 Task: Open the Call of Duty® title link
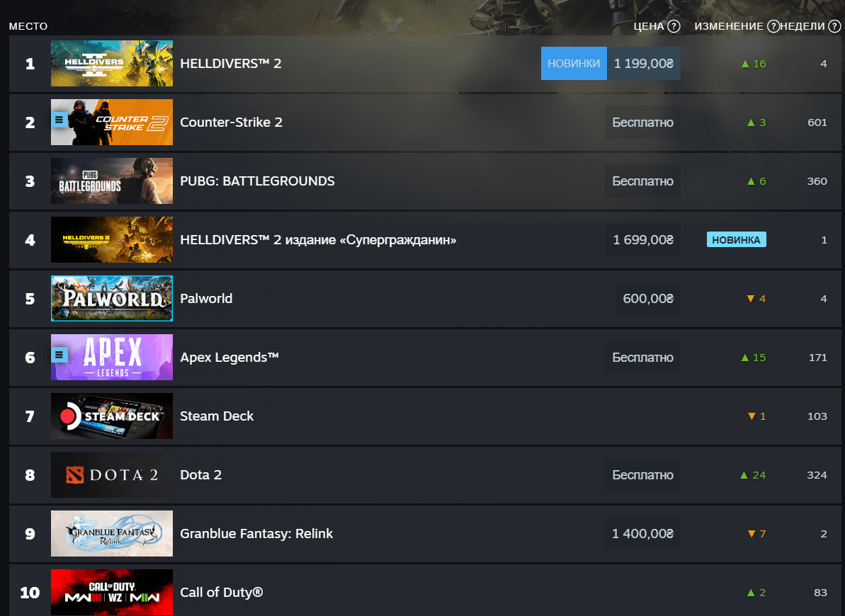click(221, 593)
